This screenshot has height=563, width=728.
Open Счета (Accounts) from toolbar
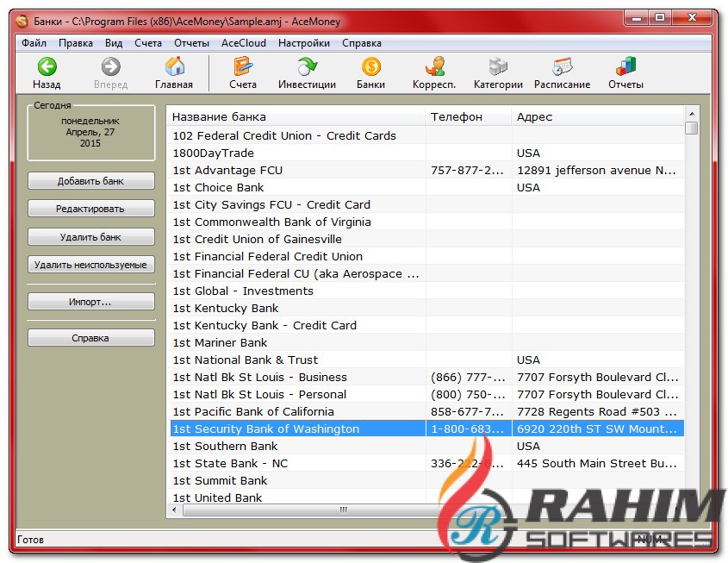(x=243, y=67)
